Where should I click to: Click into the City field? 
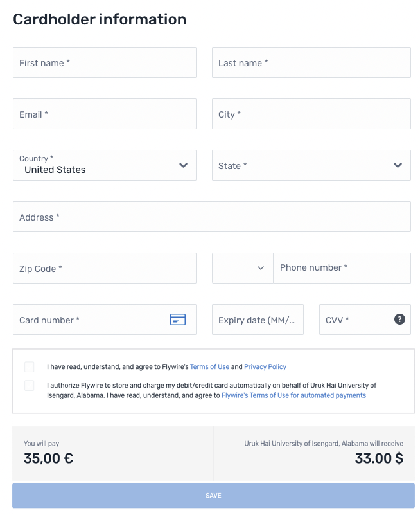(311, 114)
